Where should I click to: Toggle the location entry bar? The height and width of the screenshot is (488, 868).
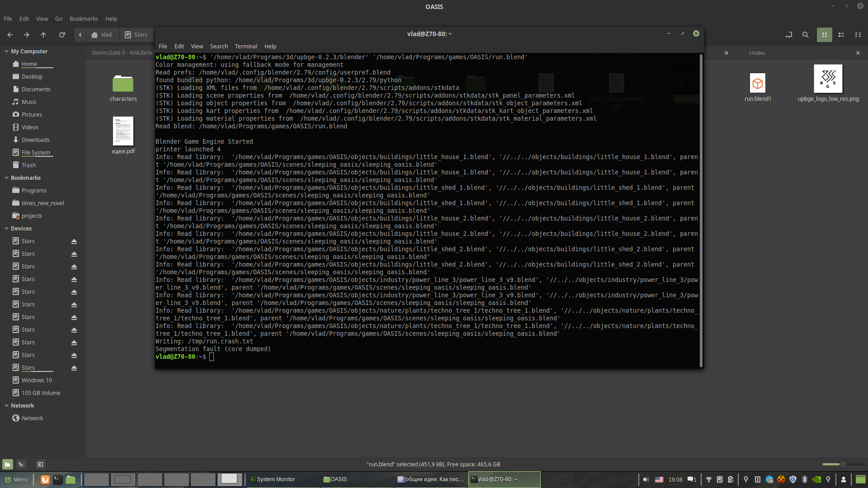(x=788, y=34)
